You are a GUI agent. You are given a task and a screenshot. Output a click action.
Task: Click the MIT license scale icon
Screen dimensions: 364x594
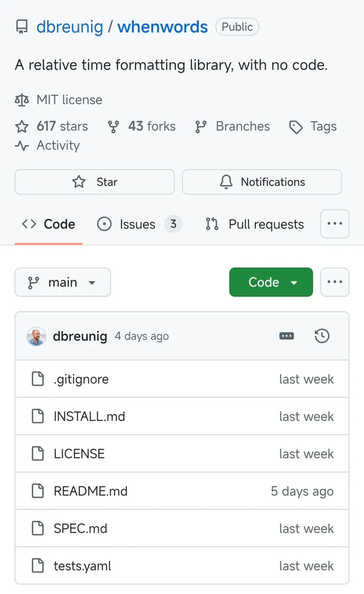coord(22,100)
